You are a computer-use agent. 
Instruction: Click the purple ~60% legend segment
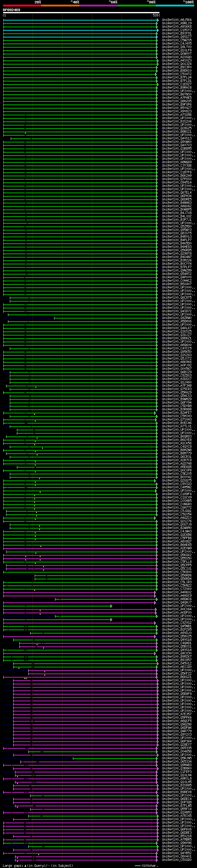[98, 6]
